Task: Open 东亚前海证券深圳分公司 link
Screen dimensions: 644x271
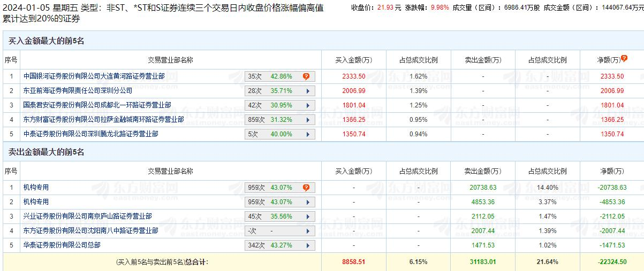Action: pos(78,91)
